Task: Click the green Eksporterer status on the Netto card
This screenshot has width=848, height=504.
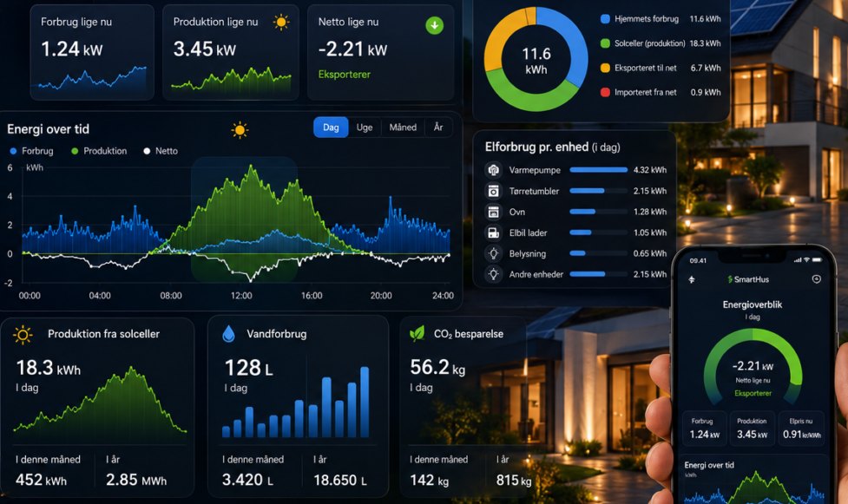Action: tap(344, 75)
